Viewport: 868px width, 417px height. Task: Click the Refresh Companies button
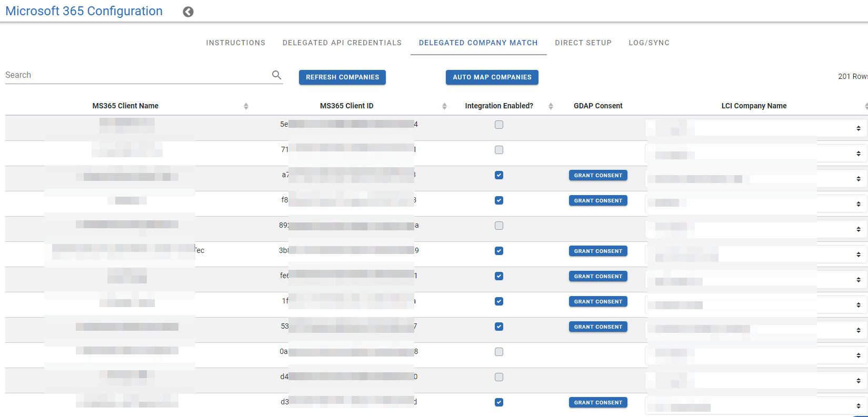[342, 77]
